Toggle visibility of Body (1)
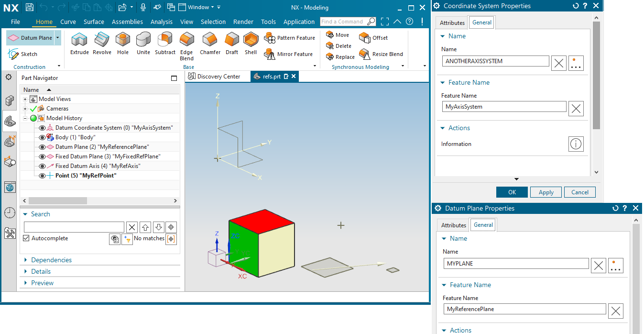This screenshot has width=644, height=334. [x=42, y=137]
